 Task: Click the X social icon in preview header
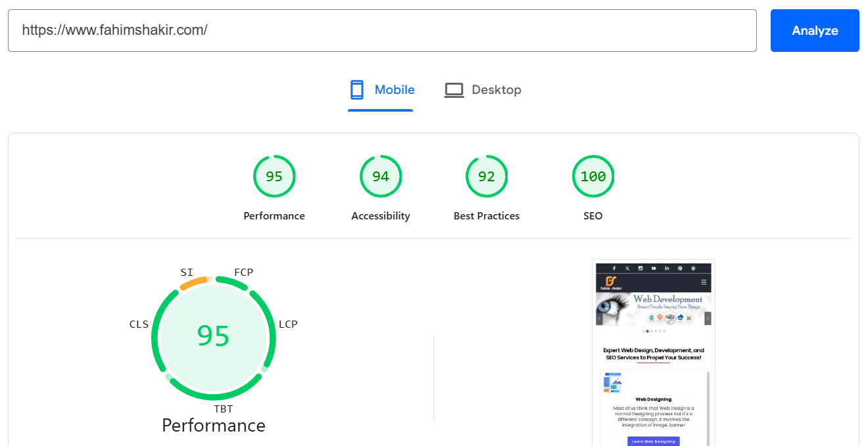pyautogui.click(x=627, y=268)
